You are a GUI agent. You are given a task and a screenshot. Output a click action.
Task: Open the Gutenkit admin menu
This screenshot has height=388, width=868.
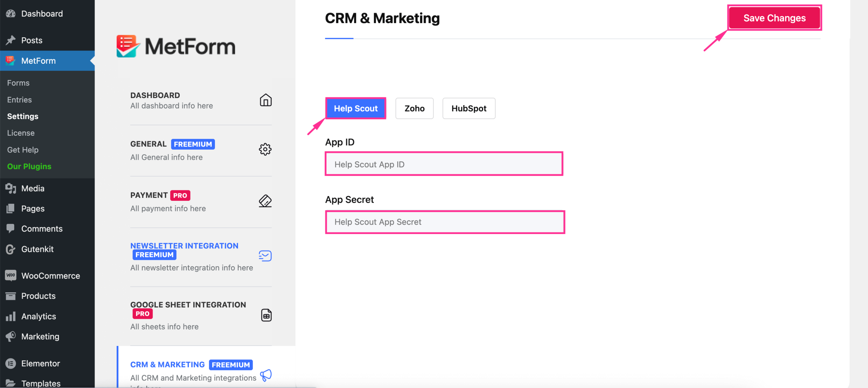(x=47, y=249)
